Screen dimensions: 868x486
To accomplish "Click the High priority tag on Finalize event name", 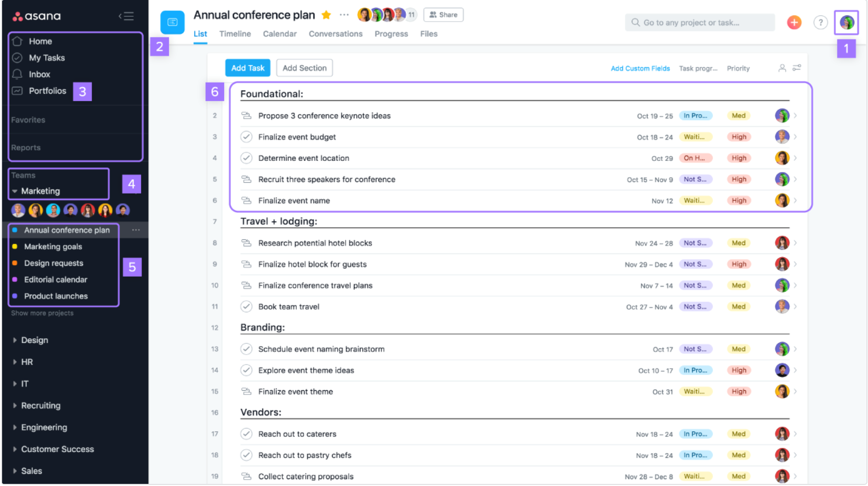I will point(739,200).
